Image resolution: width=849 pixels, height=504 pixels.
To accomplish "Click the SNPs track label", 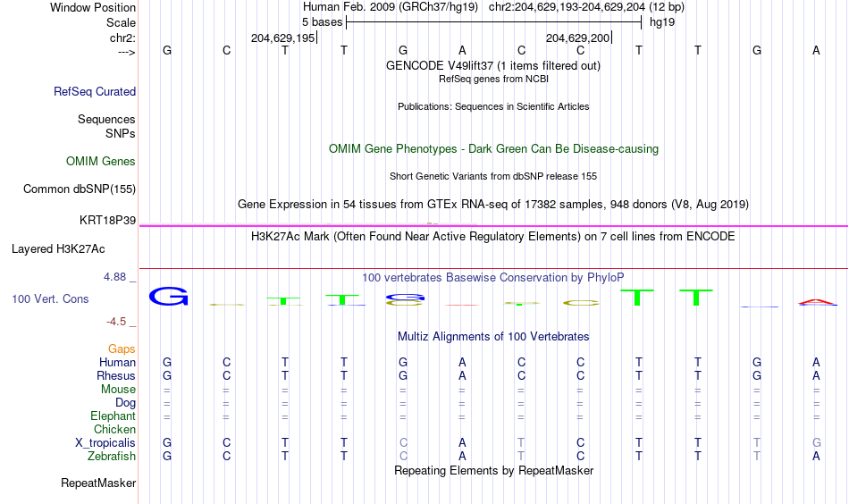I will (x=121, y=133).
